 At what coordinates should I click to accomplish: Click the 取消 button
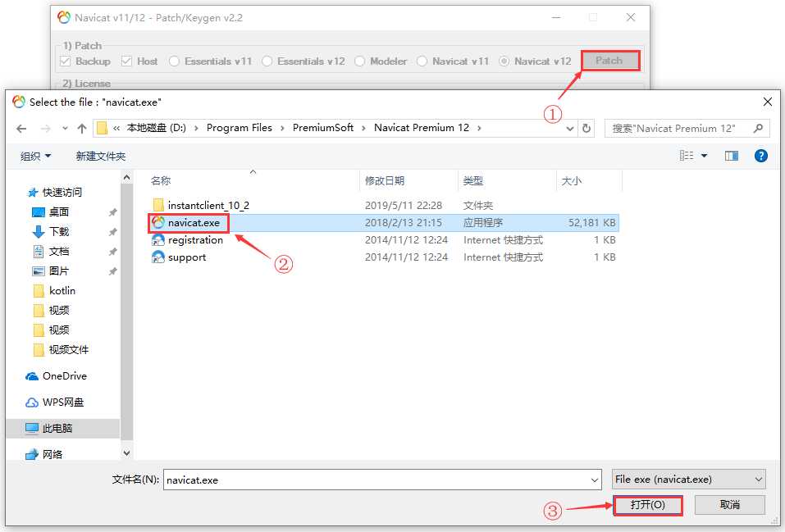pos(729,505)
